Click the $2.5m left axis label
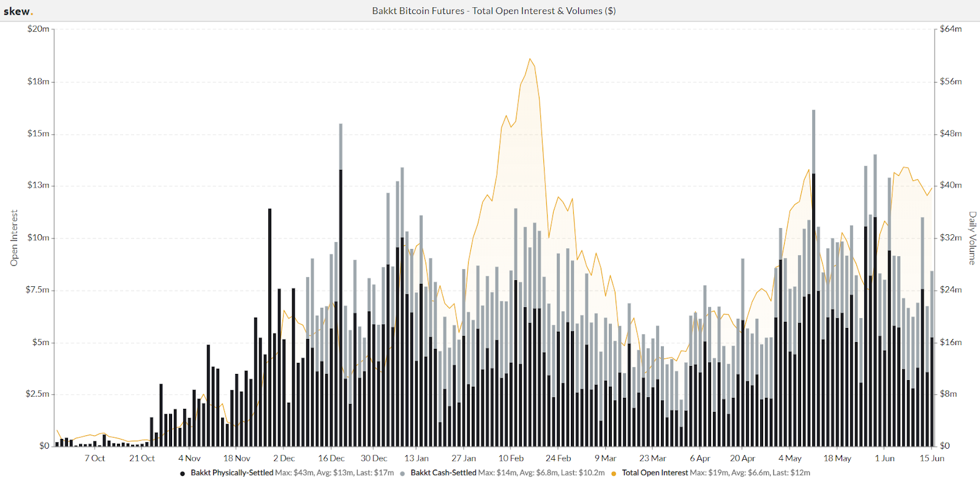This screenshot has height=480, width=980. point(37,394)
